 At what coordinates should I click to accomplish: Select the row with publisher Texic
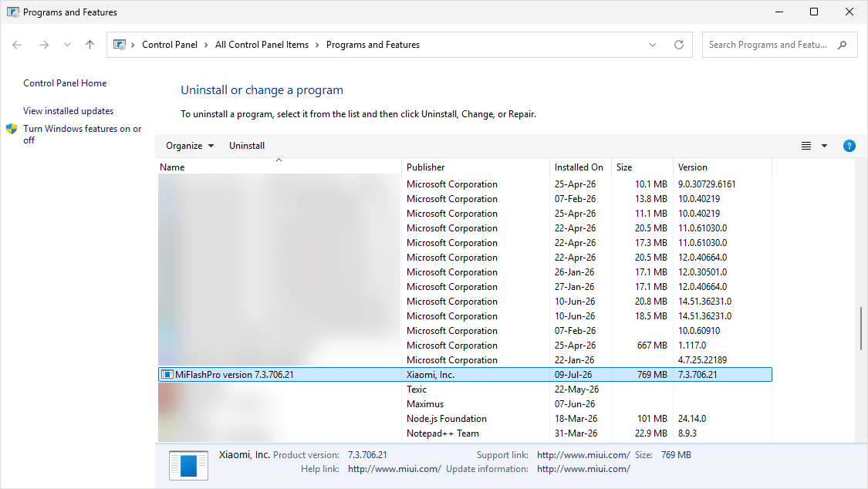coord(465,390)
